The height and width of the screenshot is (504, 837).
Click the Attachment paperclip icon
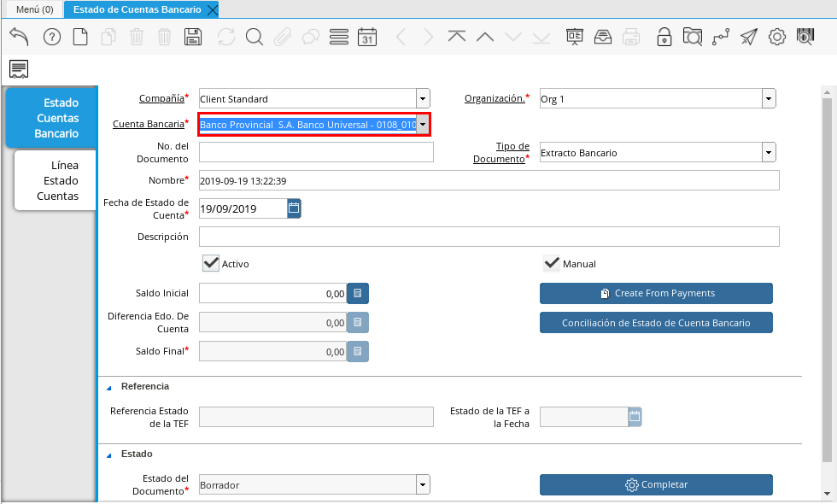point(283,37)
